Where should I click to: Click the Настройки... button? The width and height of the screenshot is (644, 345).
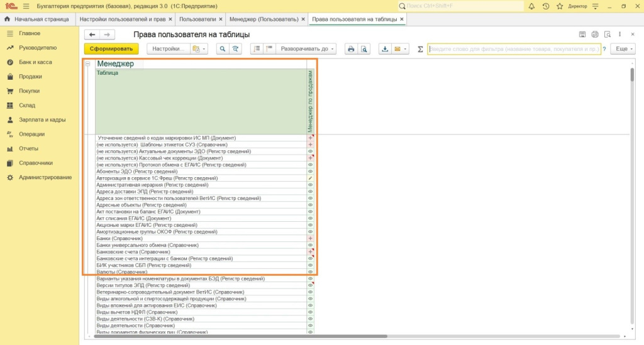[167, 49]
